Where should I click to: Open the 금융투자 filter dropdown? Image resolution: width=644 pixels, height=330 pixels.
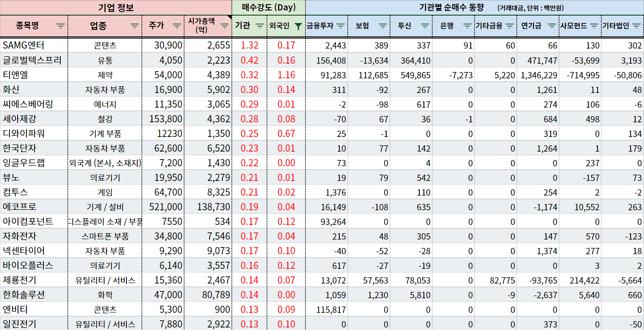click(x=341, y=26)
